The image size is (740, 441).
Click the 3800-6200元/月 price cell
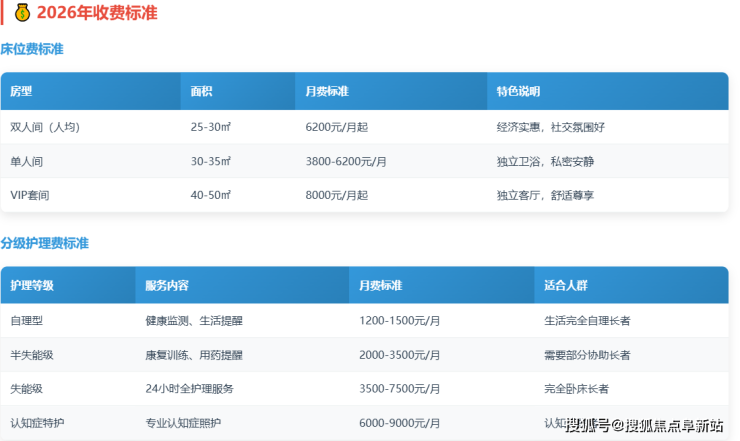(346, 161)
